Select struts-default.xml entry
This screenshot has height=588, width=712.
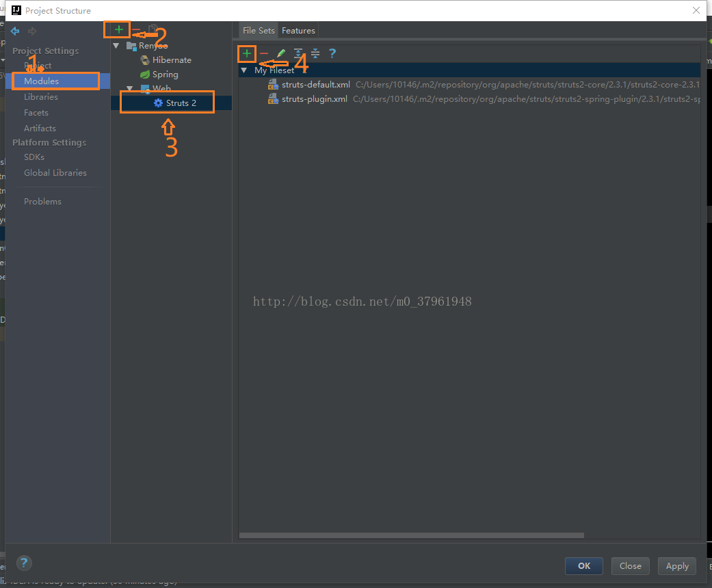[315, 85]
